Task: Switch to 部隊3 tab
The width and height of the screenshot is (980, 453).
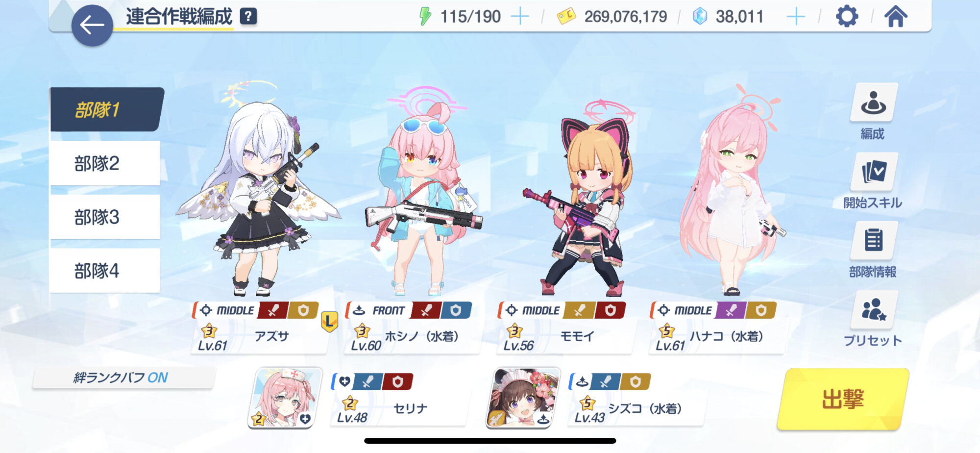Action: pyautogui.click(x=105, y=217)
